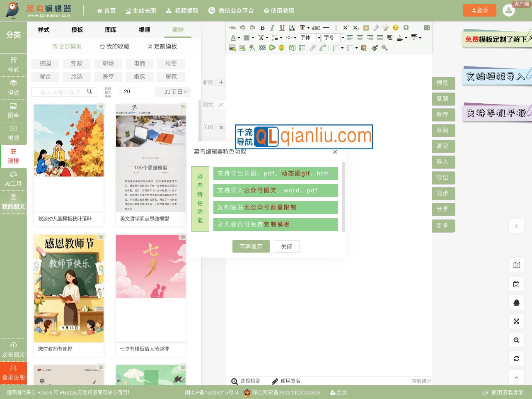The image size is (532, 399).
Task: Switch to the 模板 tab
Action: pos(77,30)
